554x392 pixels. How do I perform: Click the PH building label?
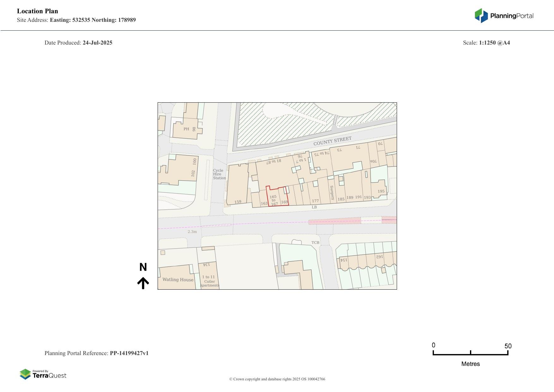click(x=186, y=129)
